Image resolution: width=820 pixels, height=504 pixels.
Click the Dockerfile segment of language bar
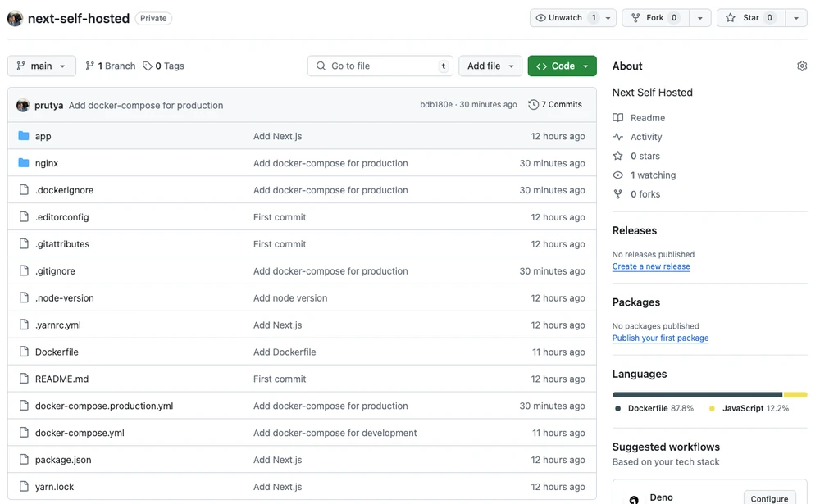(x=697, y=394)
